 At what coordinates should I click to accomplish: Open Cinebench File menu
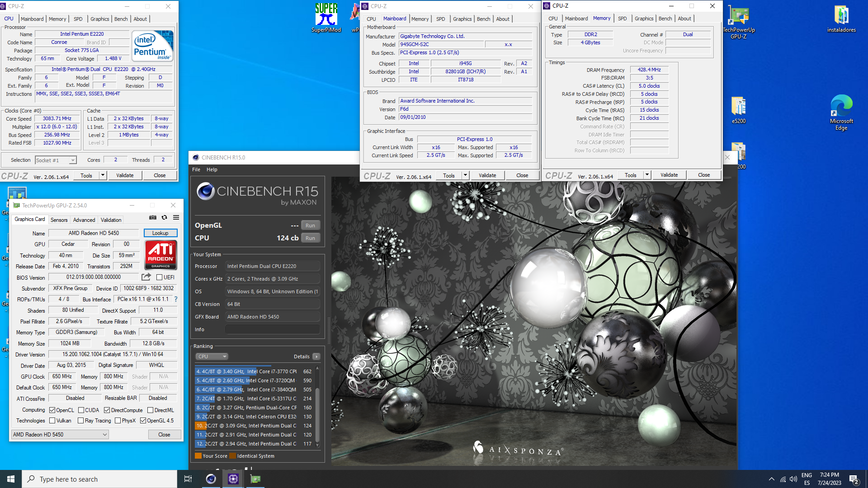(x=196, y=169)
